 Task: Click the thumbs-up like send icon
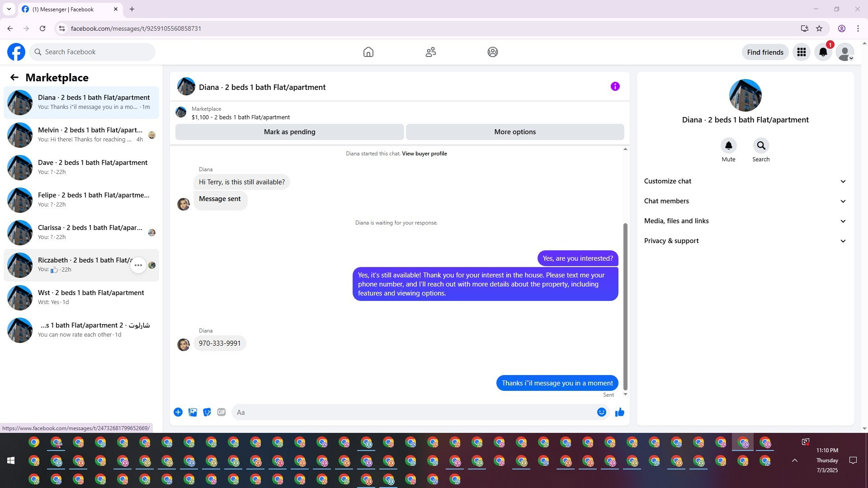[619, 412]
